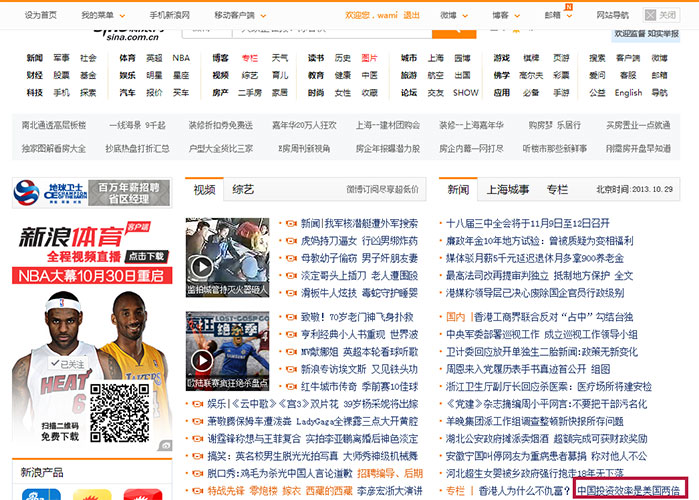The image size is (699, 500).
Task: Click video icon beside 亨利经典小人书重现 headline
Action: coord(291,335)
